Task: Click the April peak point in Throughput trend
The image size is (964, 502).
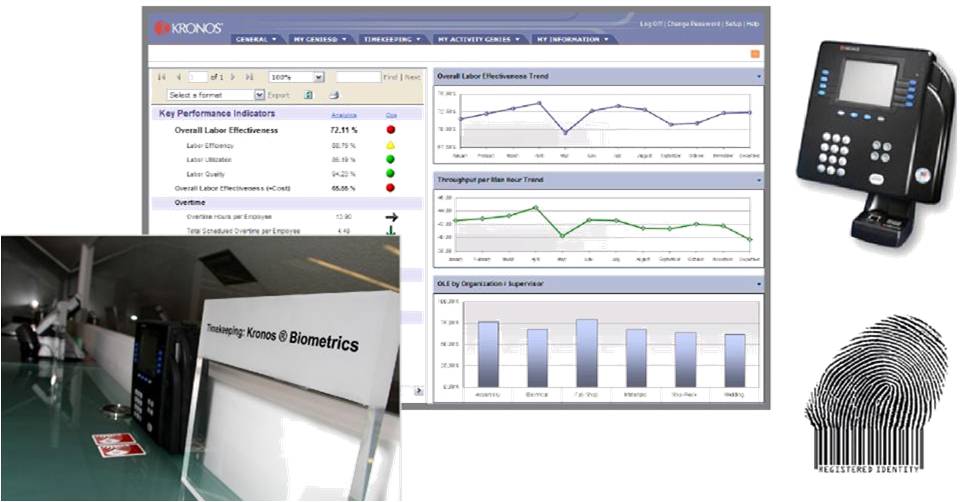Action: (x=535, y=208)
